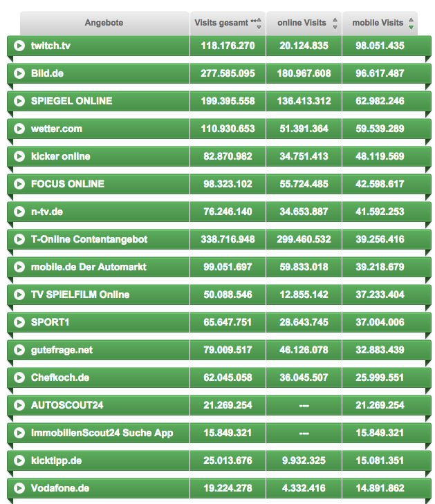Open SPIEGEL ONLINE row play icon

19,101
